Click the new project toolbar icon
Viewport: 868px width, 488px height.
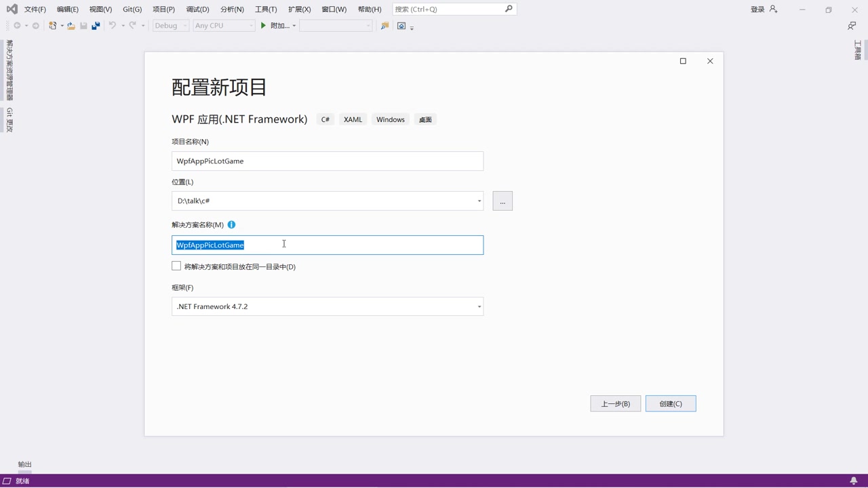(x=52, y=26)
